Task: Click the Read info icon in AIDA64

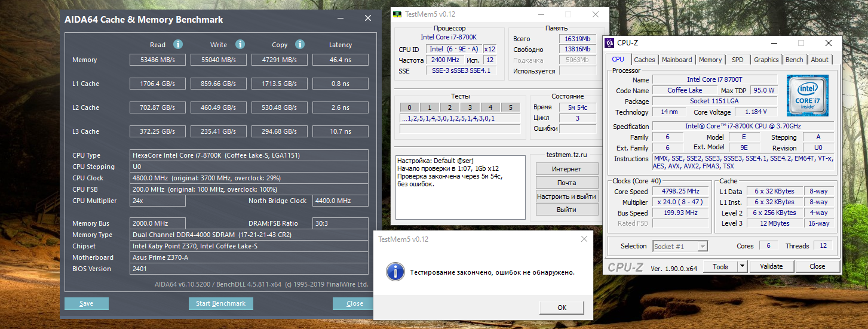Action: click(x=177, y=44)
